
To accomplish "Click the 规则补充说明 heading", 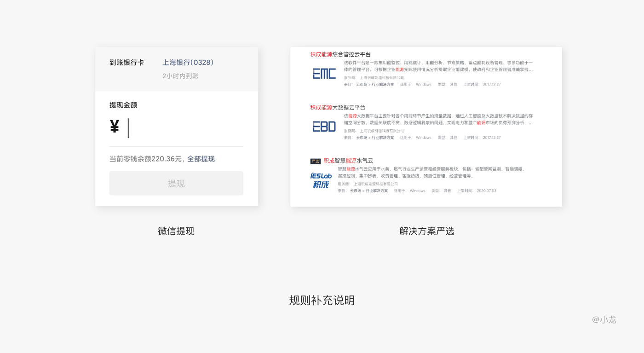I will tap(322, 301).
